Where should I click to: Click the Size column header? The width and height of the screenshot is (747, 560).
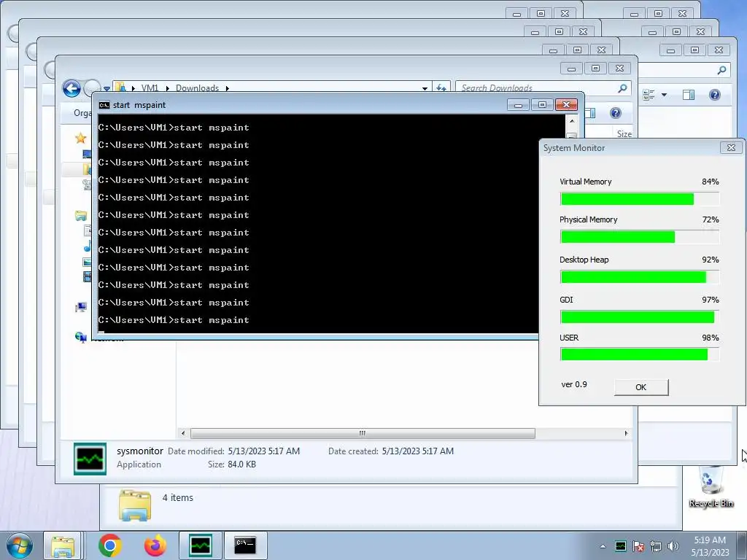pos(624,134)
